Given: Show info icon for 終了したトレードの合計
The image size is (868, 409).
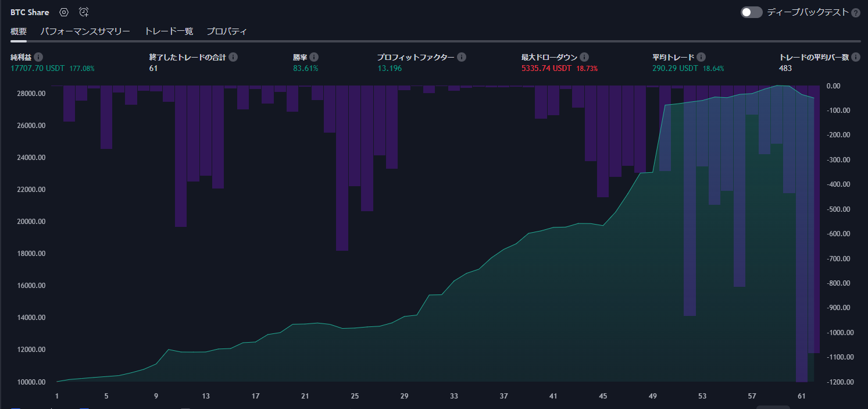Looking at the screenshot, I should [x=233, y=57].
